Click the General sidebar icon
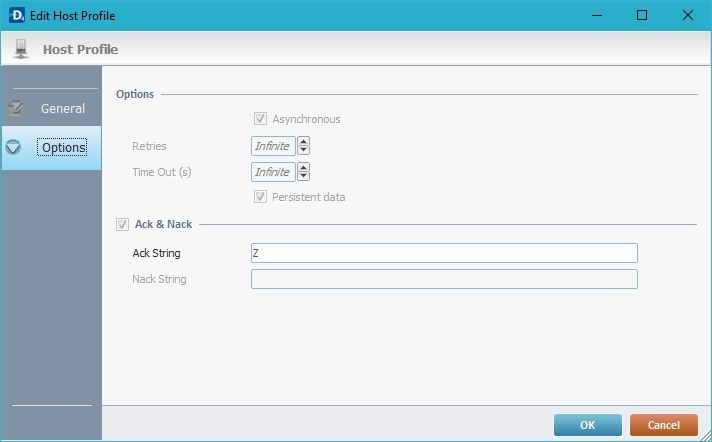712x442 pixels. pyautogui.click(x=15, y=108)
